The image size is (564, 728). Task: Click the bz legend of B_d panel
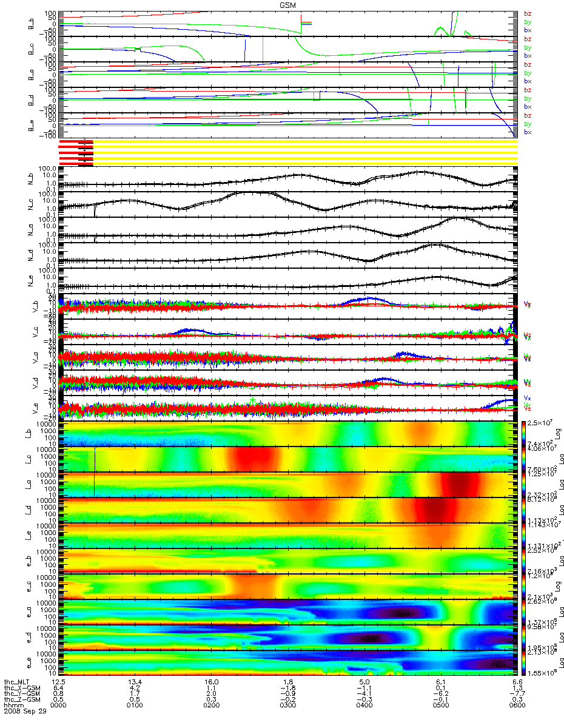[528, 90]
